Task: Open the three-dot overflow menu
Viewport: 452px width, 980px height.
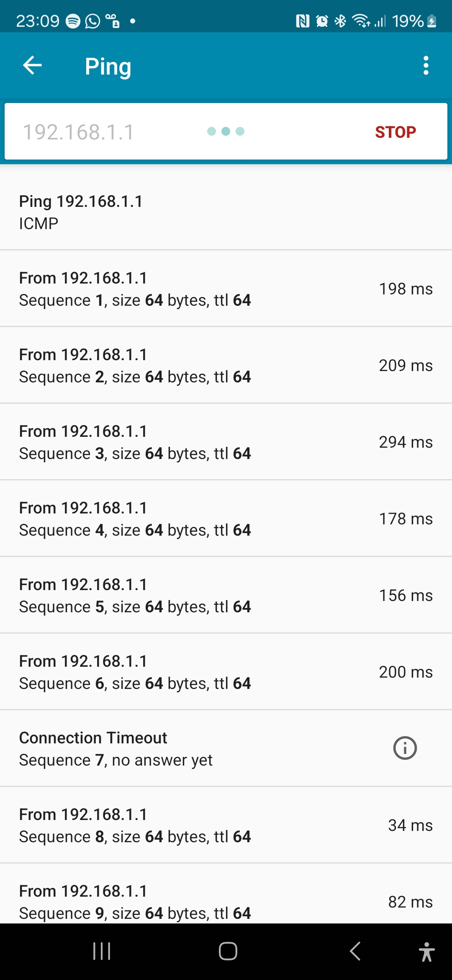Action: [426, 65]
